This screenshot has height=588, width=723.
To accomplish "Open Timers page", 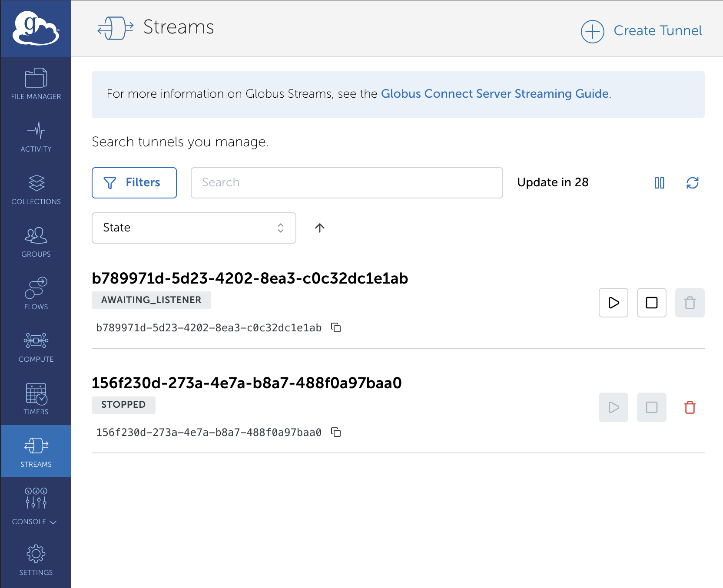I will click(x=36, y=399).
